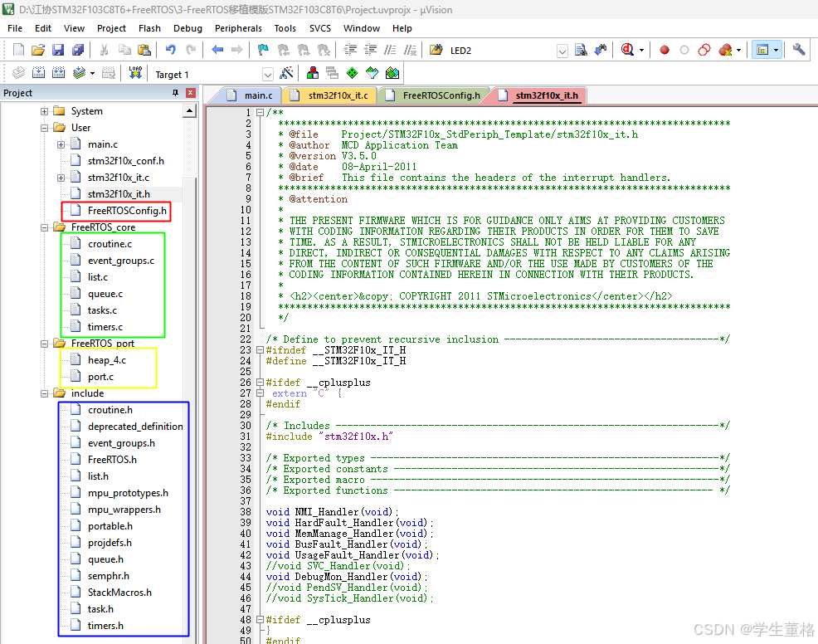Expand the main.c node
The image size is (818, 644).
[61, 144]
